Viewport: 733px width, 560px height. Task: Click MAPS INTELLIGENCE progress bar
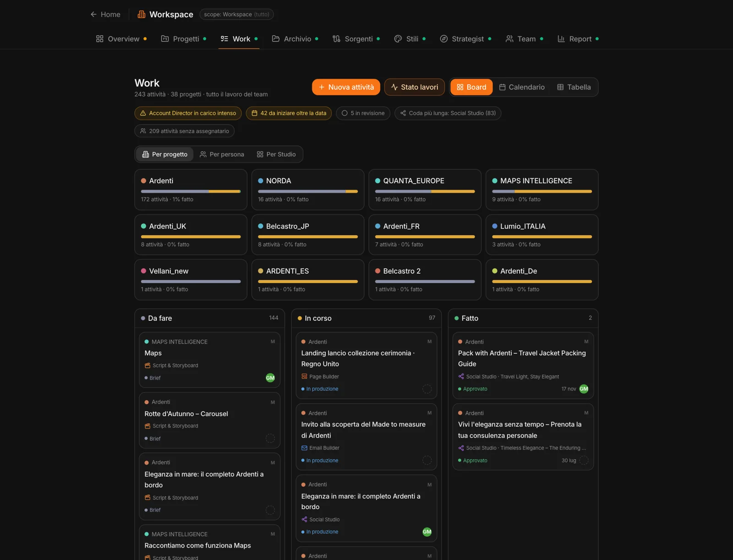[542, 192]
